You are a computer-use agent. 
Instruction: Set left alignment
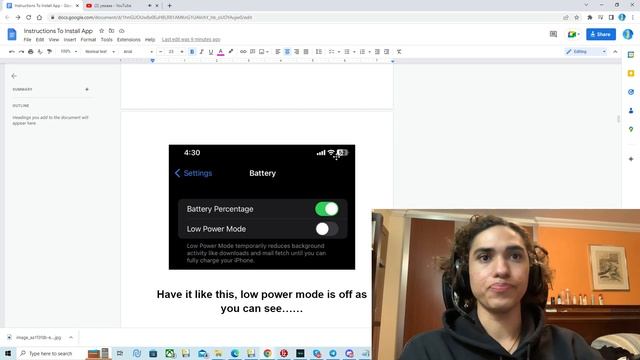click(x=278, y=52)
